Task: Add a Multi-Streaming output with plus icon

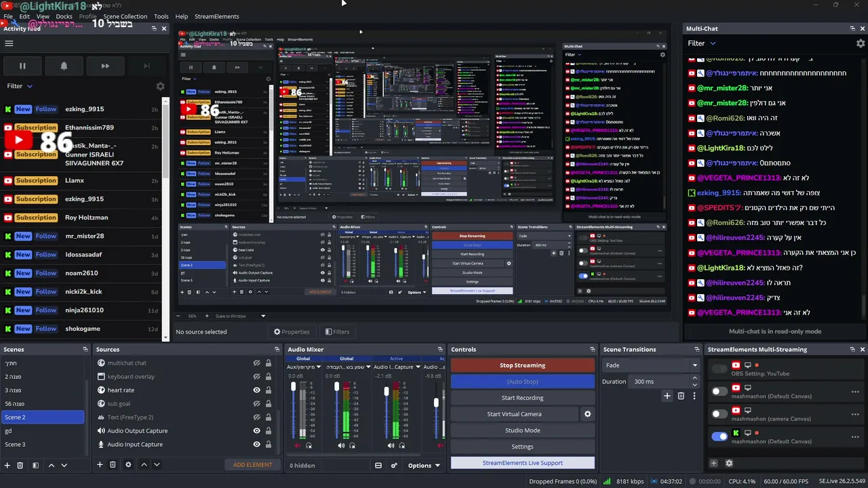Action: pos(713,463)
